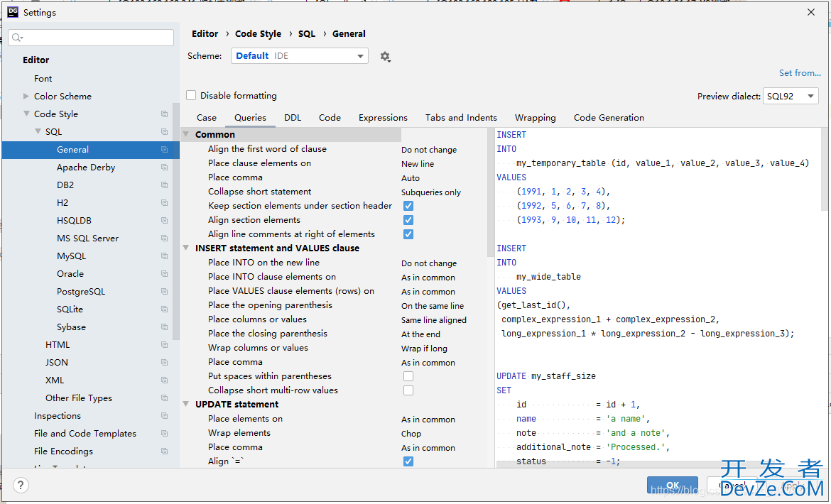Toggle the Disable formatting checkbox
Screen dimensions: 831x504
coord(191,96)
